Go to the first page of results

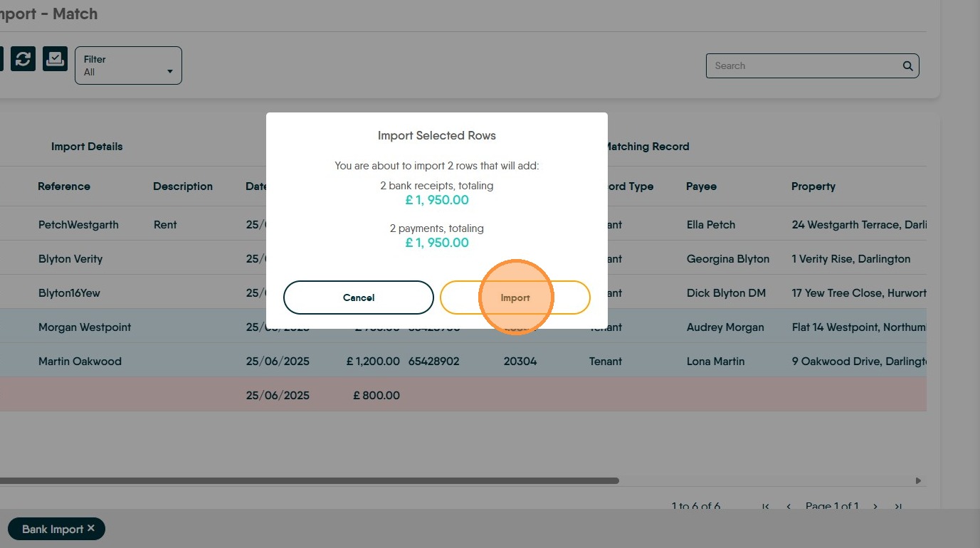(x=765, y=507)
